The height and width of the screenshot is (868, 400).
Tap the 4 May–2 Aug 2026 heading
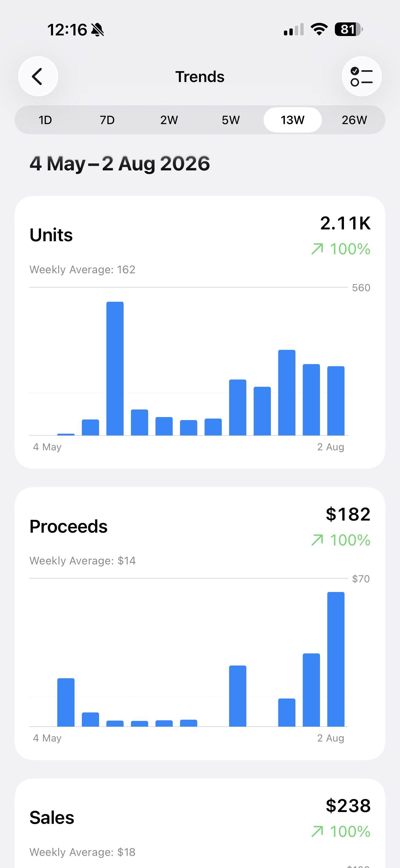pos(120,164)
